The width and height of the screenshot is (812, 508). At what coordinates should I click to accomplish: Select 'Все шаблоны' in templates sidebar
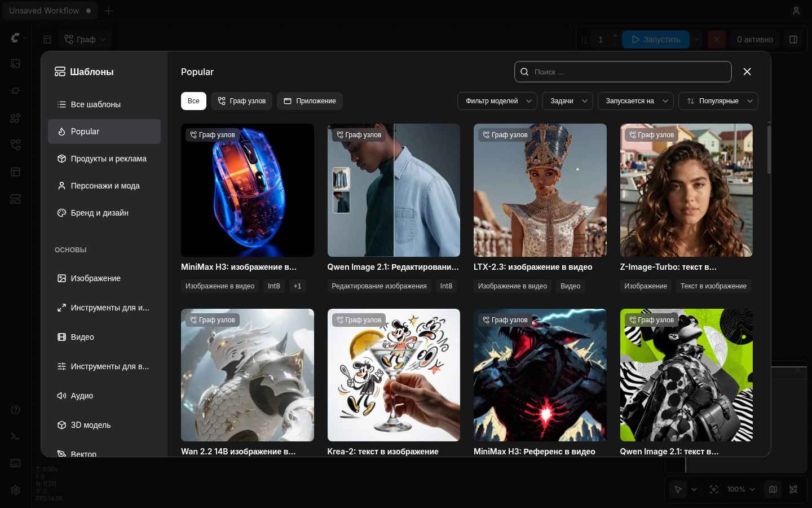coord(104,104)
